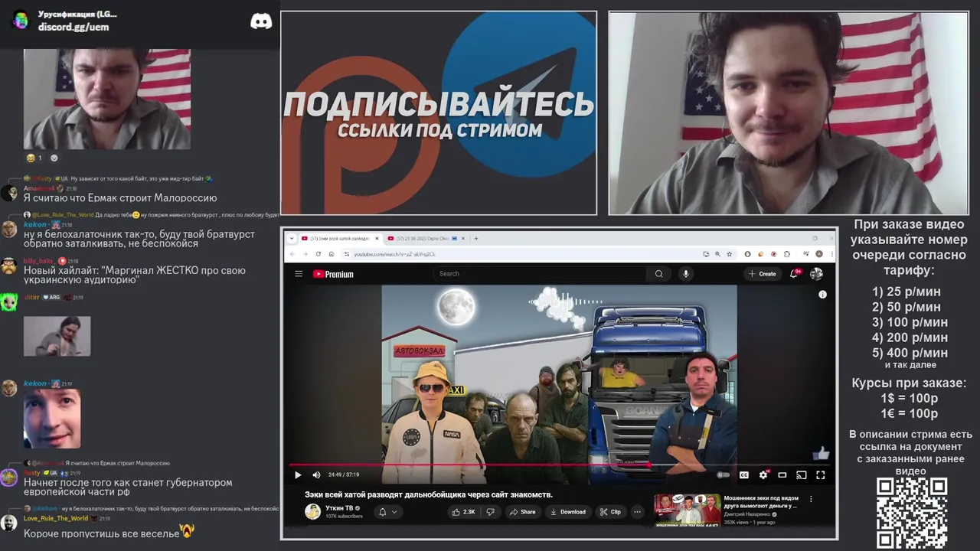Download the video

tap(568, 512)
